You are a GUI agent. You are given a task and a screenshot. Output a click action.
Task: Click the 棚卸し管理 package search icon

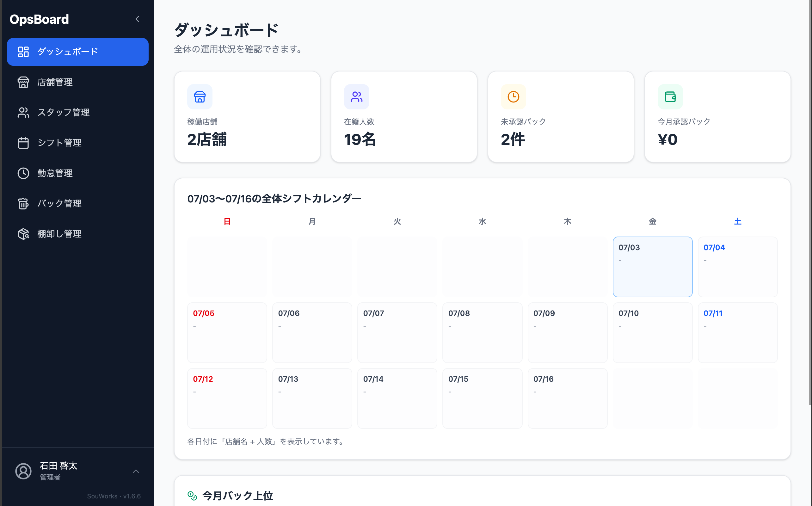(23, 234)
